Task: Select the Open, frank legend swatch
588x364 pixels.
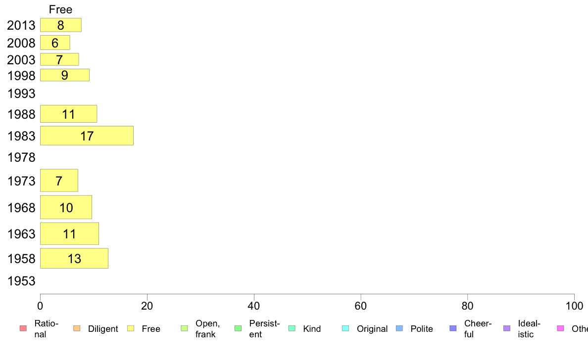Action: pos(184,328)
